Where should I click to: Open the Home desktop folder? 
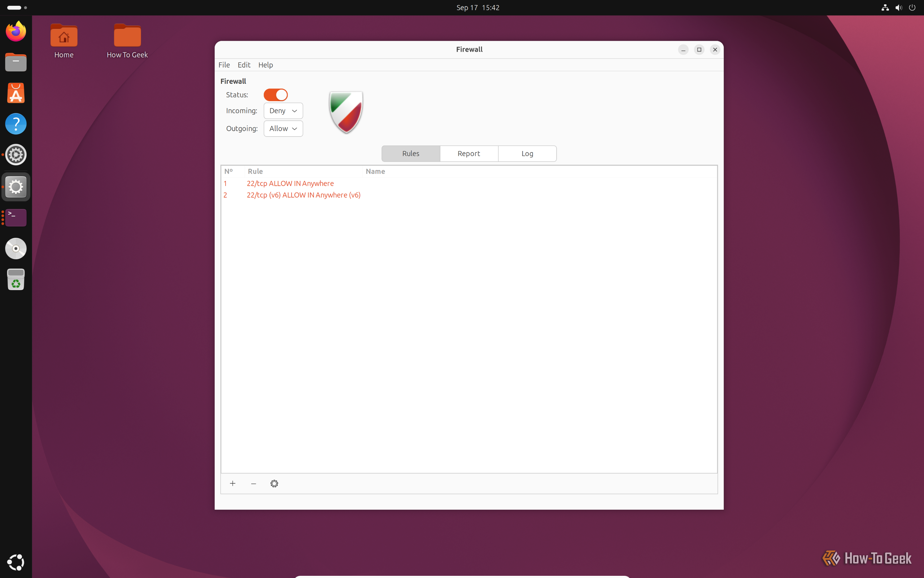click(x=64, y=41)
